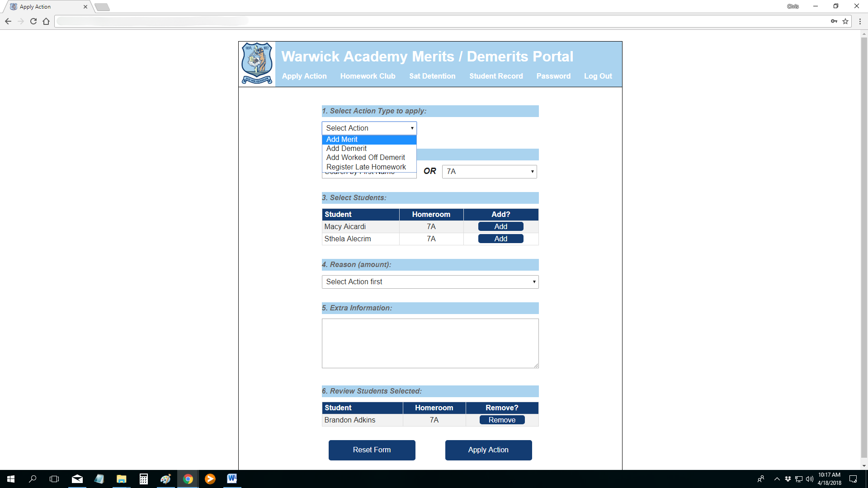Open the Mail app in taskbar

click(77, 479)
